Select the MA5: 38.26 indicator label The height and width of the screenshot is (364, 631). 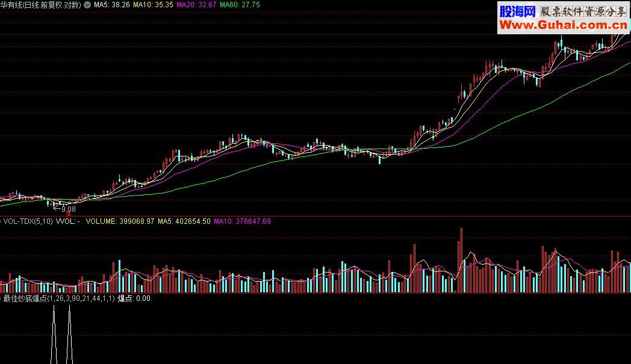click(x=112, y=5)
